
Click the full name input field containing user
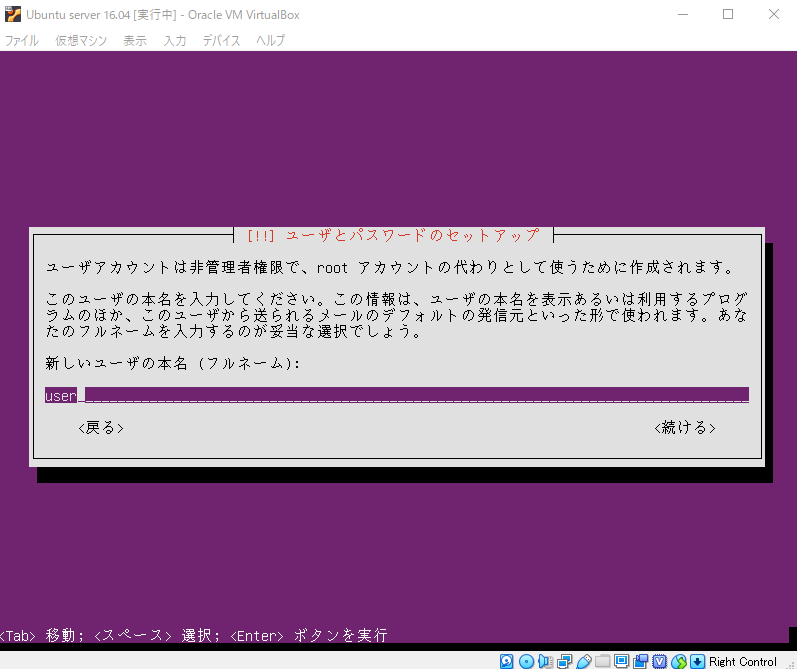pyautogui.click(x=396, y=395)
